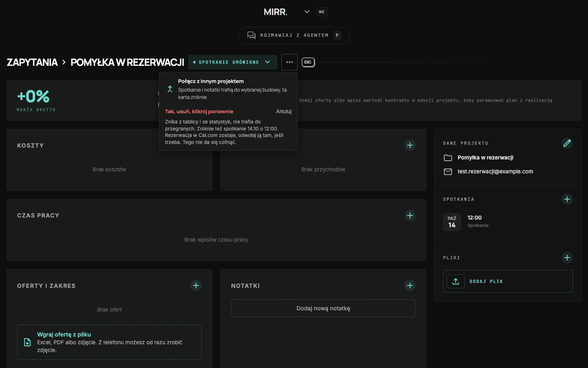Click the folder icon beside project name
This screenshot has height=368, width=588.
[448, 158]
